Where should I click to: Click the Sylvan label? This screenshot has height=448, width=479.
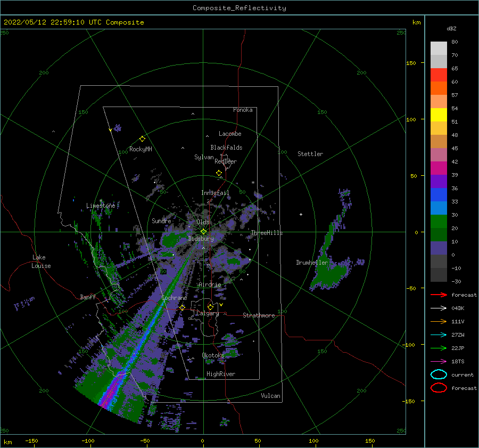click(x=204, y=157)
